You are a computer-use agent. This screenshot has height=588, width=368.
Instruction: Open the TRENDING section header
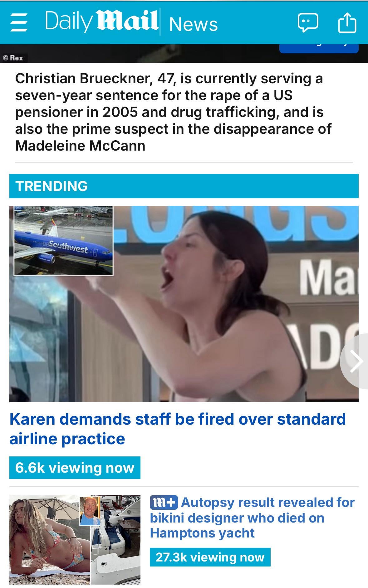pyautogui.click(x=184, y=186)
